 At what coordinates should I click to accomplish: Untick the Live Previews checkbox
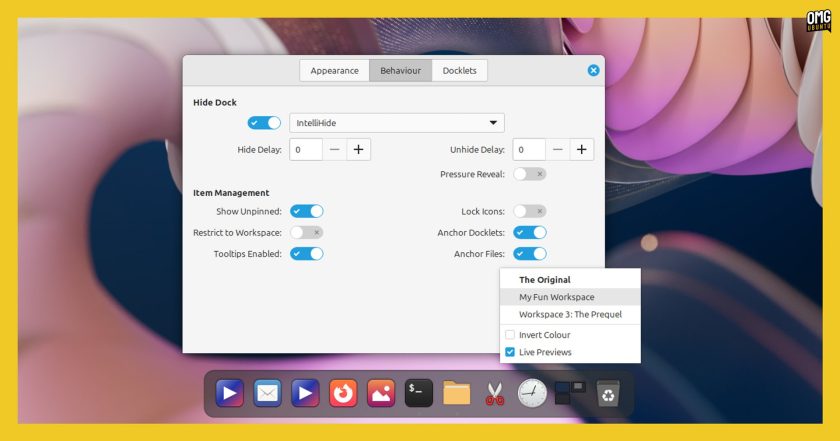[x=510, y=352]
